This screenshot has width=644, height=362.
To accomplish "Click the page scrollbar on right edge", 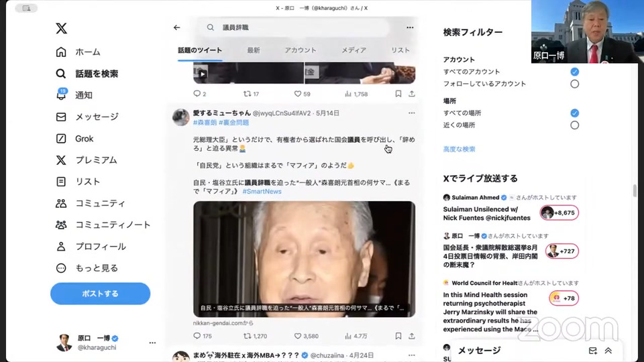I will point(635,190).
